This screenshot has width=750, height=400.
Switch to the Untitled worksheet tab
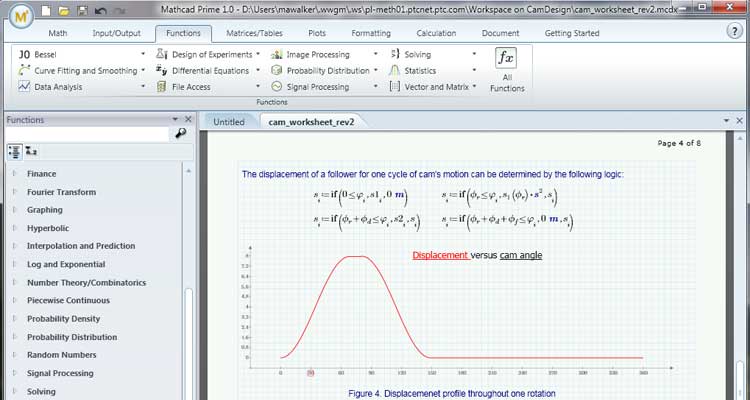click(229, 122)
